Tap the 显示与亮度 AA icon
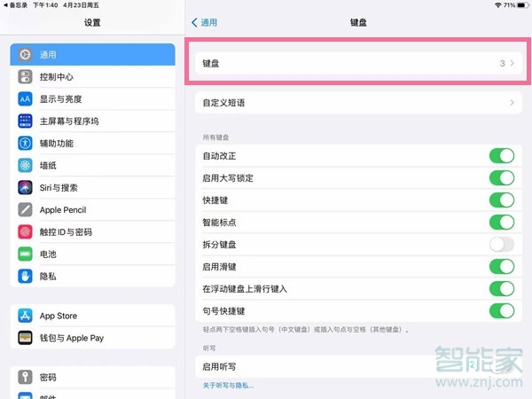The height and width of the screenshot is (399, 532). 25,98
